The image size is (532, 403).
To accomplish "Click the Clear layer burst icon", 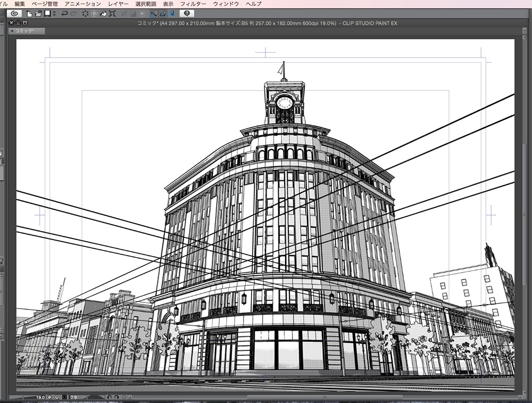I will (85, 13).
